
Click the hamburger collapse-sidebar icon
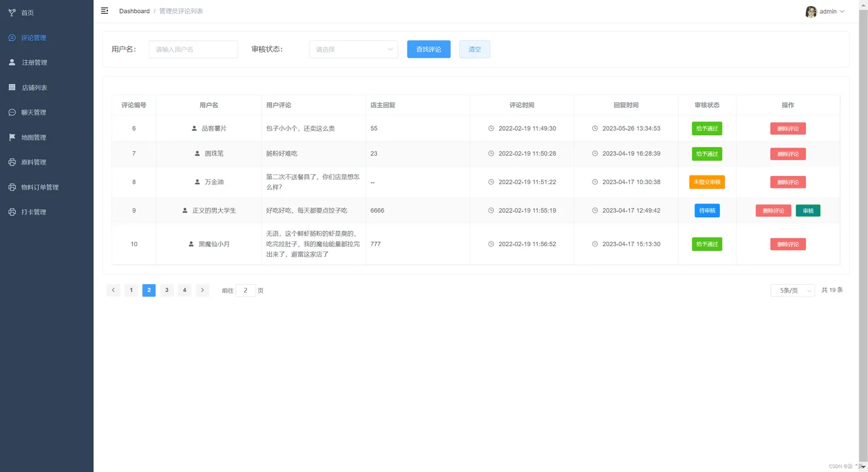(x=105, y=11)
